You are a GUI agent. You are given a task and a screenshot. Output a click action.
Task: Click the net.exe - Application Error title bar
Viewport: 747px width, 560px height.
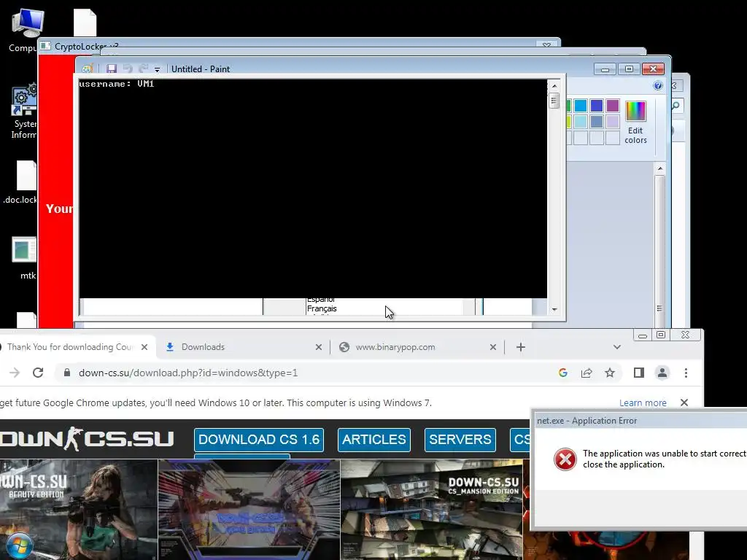point(640,421)
